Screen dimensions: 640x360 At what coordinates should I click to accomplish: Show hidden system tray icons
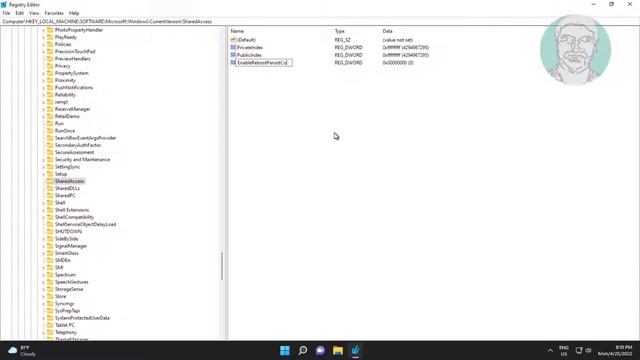pyautogui.click(x=550, y=351)
